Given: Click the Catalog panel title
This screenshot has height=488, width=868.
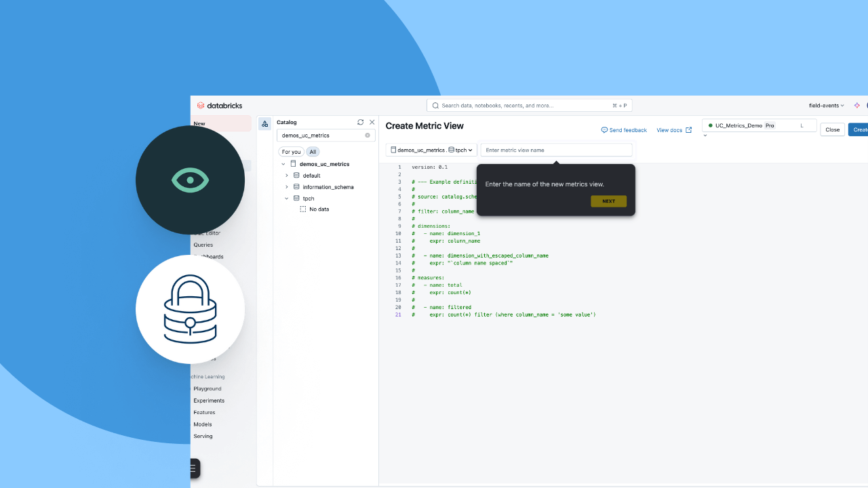Looking at the screenshot, I should (x=287, y=123).
